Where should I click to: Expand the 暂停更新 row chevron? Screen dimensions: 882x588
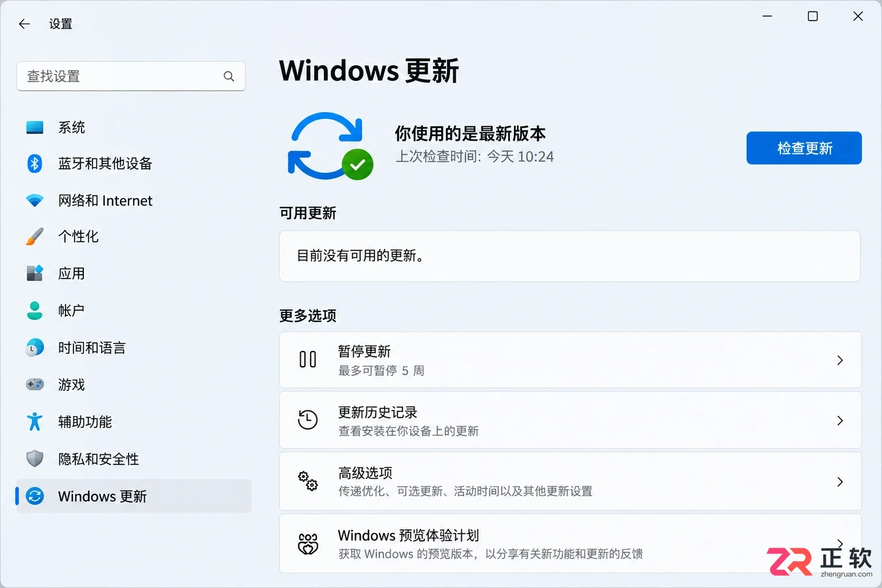[x=840, y=360]
